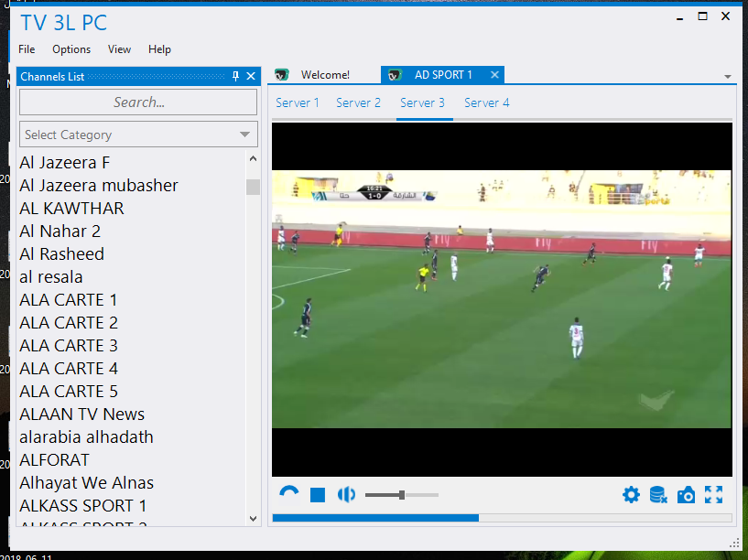This screenshot has height=560, width=748.
Task: Take a snapshot with the camera icon
Action: [686, 495]
